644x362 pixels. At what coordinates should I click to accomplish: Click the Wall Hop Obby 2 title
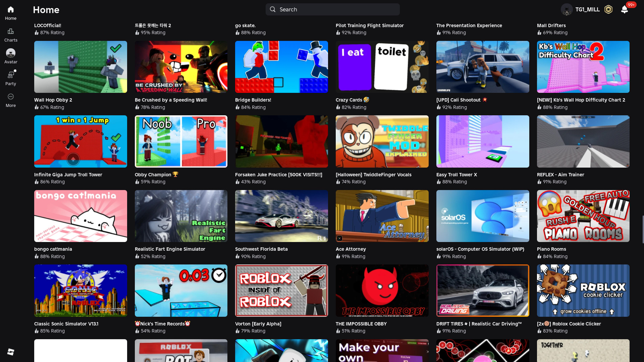pyautogui.click(x=53, y=100)
